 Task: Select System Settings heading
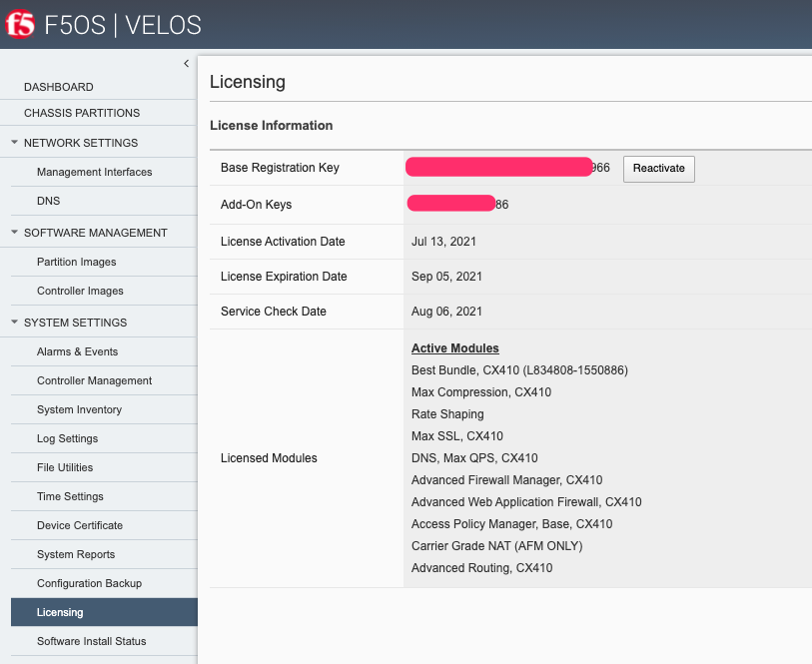tap(75, 323)
